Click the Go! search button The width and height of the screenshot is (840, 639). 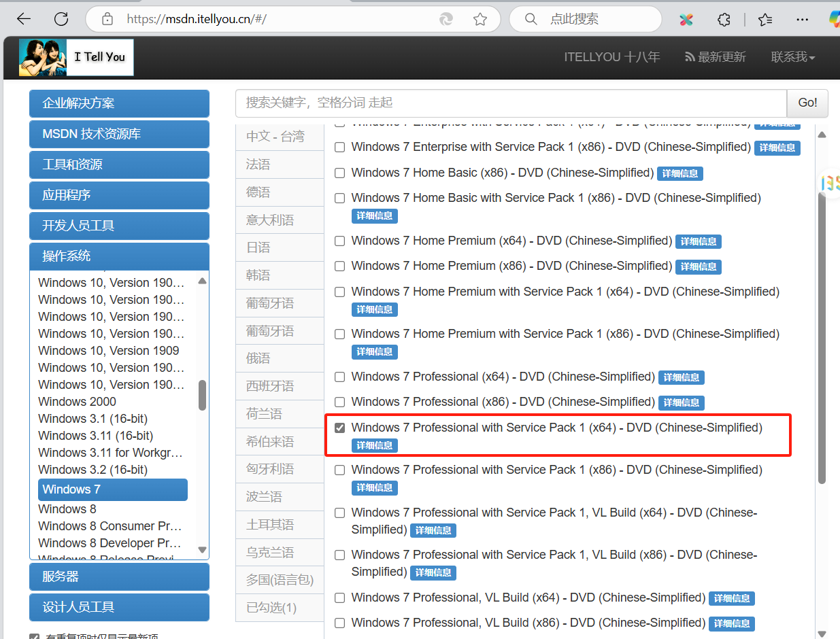coord(807,103)
